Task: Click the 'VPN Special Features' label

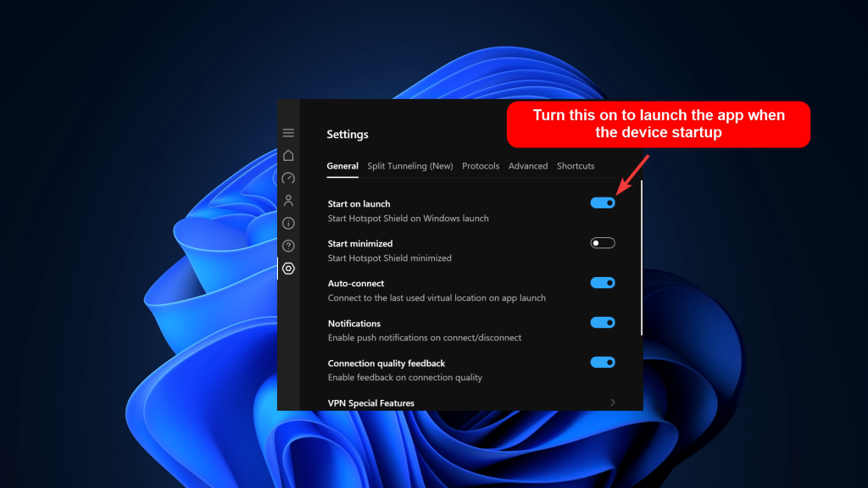Action: tap(371, 403)
